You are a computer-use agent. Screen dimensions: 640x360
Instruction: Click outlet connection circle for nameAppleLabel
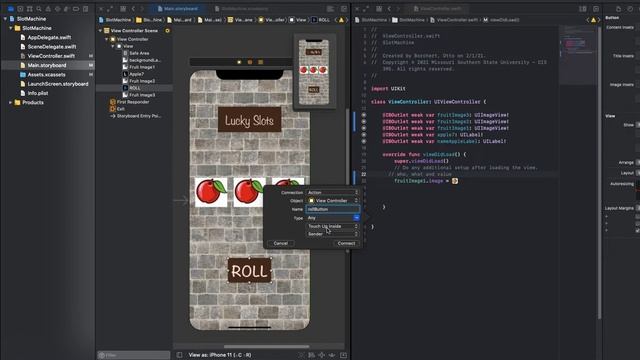click(364, 141)
